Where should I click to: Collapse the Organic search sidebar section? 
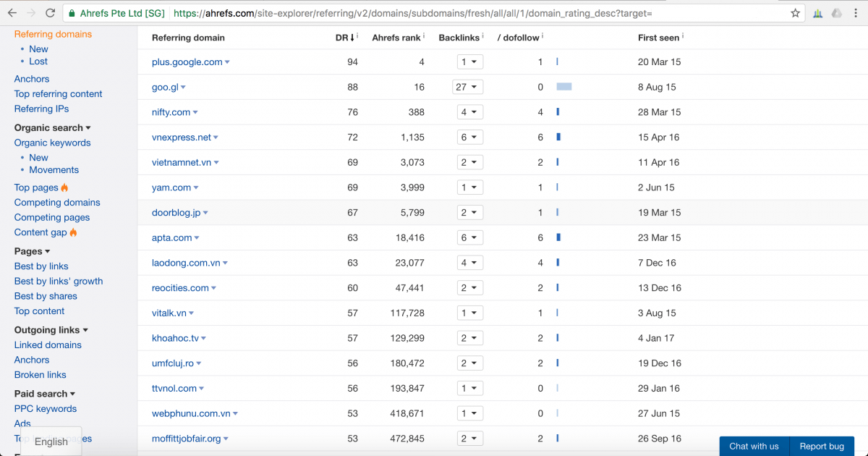click(53, 128)
